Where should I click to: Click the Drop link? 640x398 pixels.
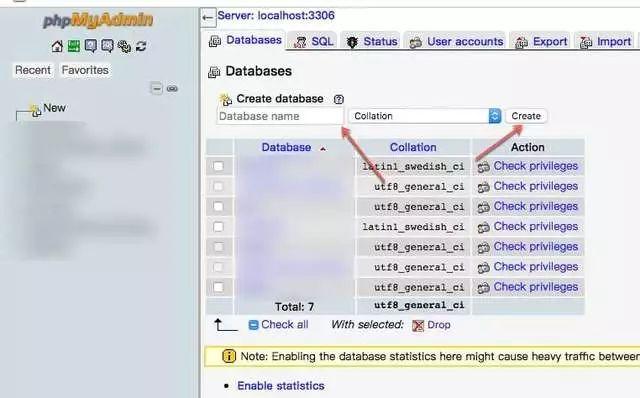(439, 325)
